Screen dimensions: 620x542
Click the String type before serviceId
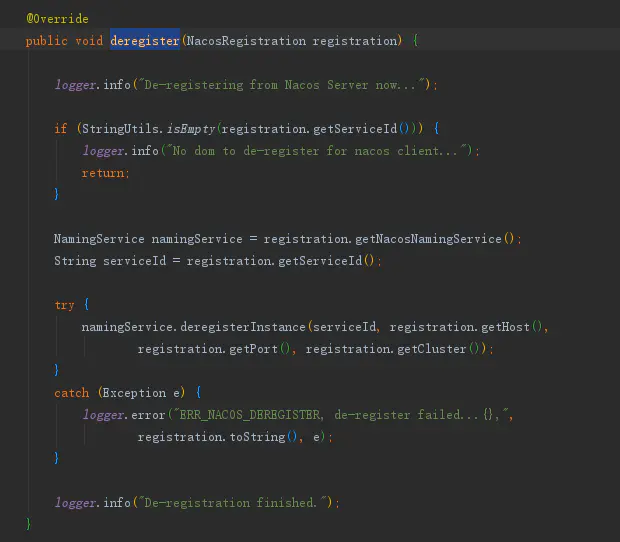[x=75, y=261]
